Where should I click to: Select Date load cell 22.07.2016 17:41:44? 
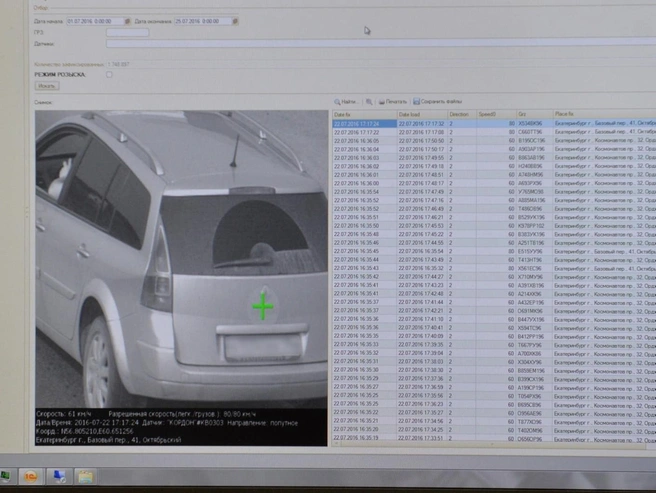(422, 302)
